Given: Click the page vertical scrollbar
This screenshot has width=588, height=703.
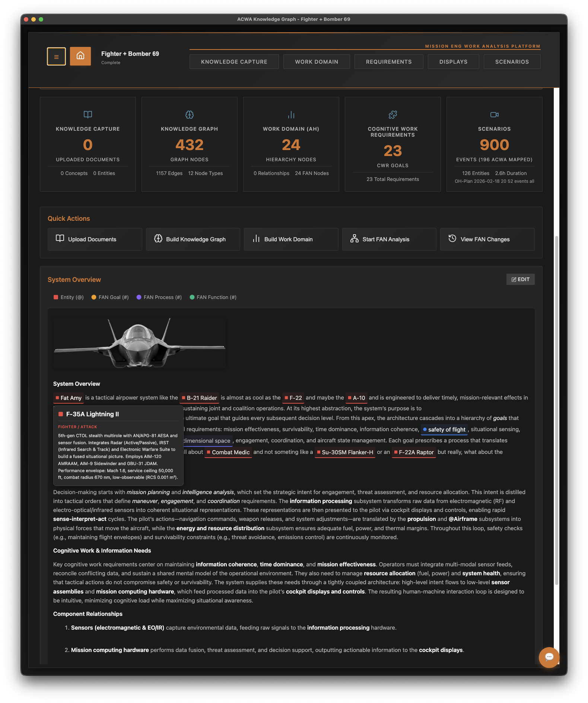Looking at the screenshot, I should (x=557, y=410).
